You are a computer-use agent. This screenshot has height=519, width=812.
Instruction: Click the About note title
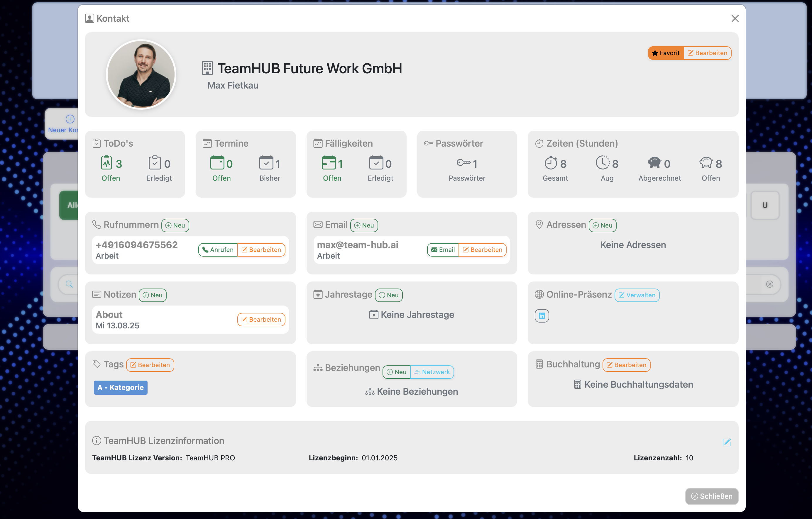point(109,315)
